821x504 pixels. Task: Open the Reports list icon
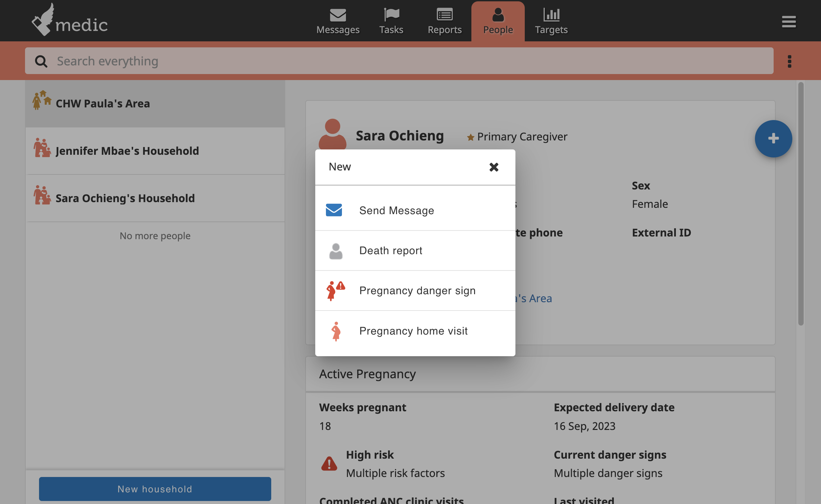coord(445,15)
